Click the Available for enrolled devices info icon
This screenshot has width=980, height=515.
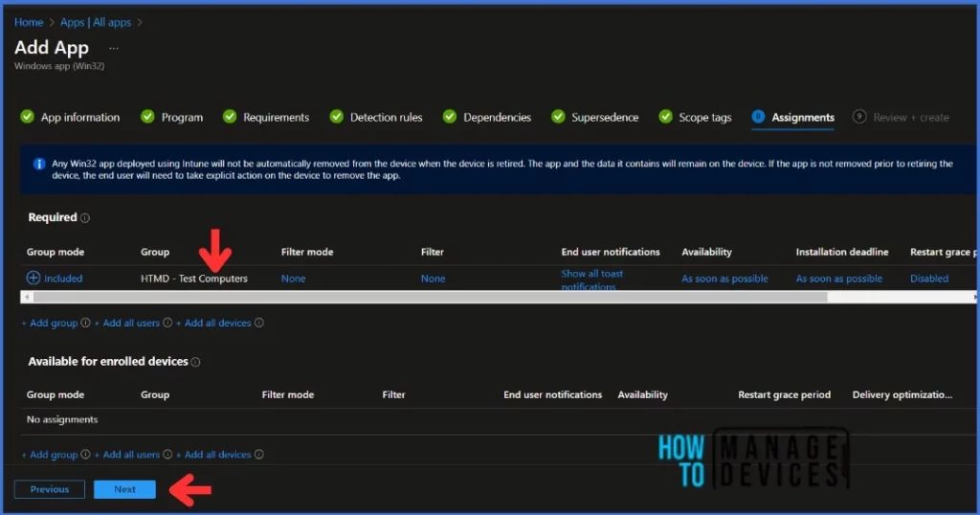coord(195,362)
